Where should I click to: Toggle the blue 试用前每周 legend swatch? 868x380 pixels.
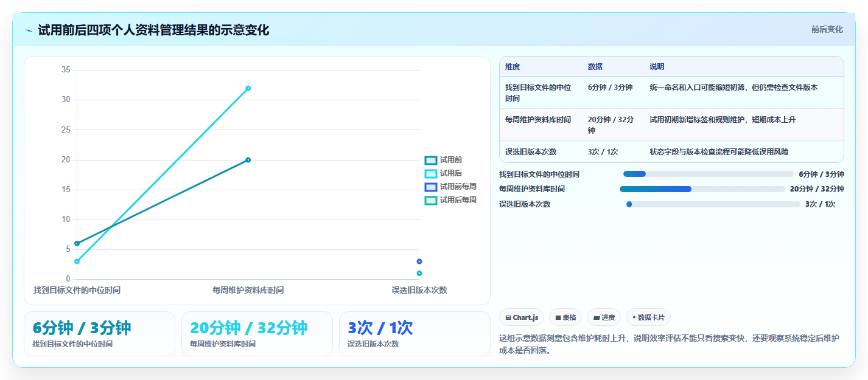click(x=431, y=187)
